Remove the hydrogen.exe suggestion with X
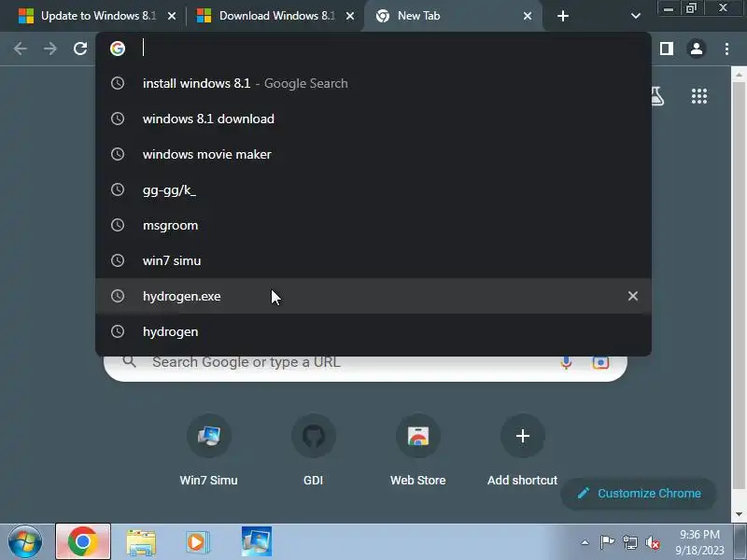The image size is (747, 560). point(633,296)
